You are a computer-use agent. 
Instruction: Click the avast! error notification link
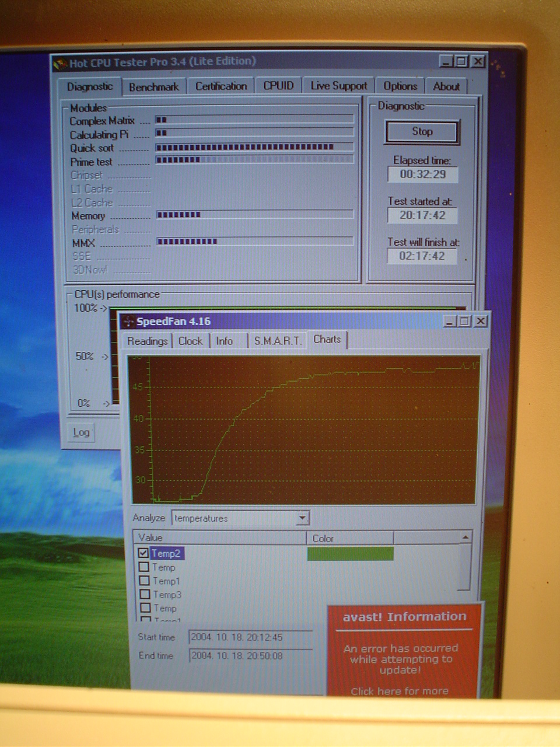pos(400,691)
